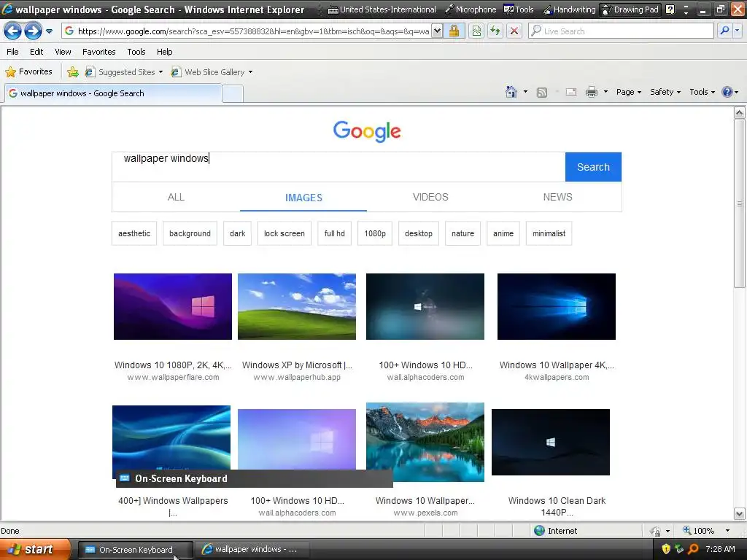Click the RSS Feeds icon
Screen dimensions: 747x560
pos(542,93)
